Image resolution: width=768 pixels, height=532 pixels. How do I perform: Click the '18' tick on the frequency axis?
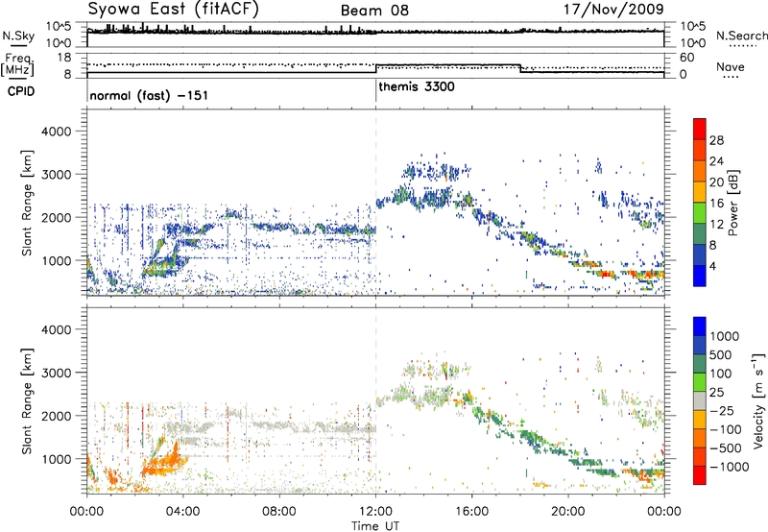(64, 58)
